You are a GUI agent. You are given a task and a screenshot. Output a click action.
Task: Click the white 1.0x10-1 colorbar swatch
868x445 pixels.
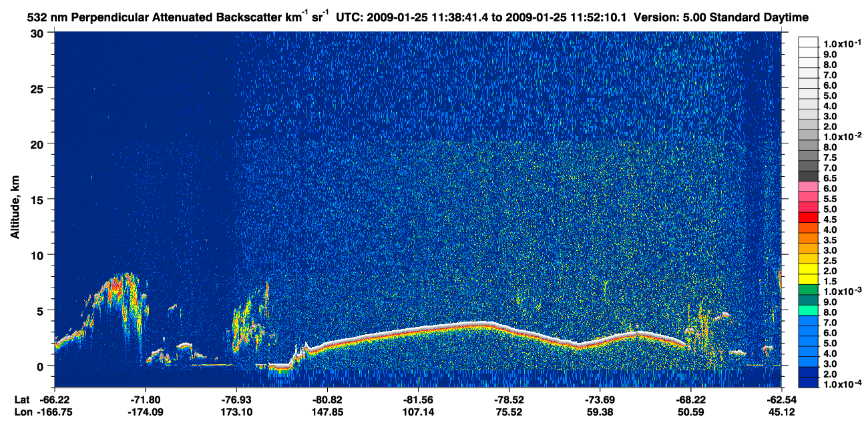pos(809,42)
